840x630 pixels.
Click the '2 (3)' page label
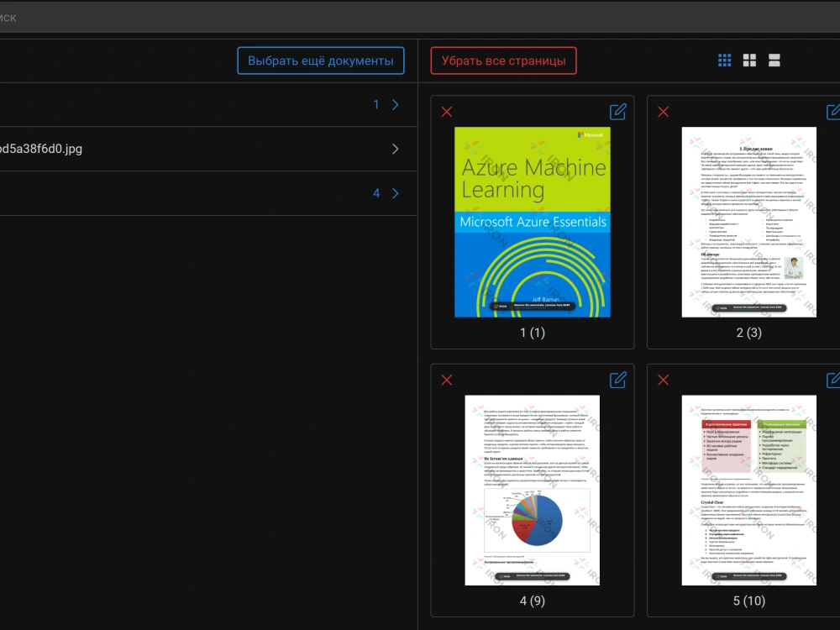click(x=749, y=333)
